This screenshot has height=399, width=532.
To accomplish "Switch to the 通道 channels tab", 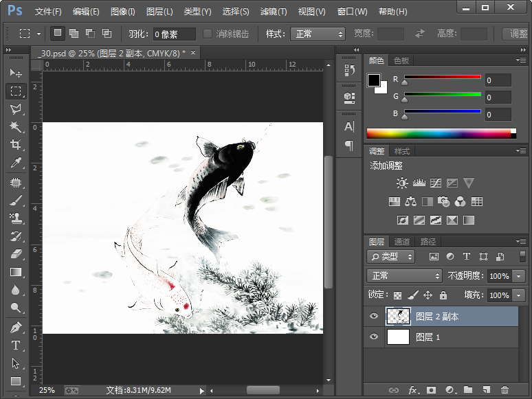I will click(x=402, y=242).
